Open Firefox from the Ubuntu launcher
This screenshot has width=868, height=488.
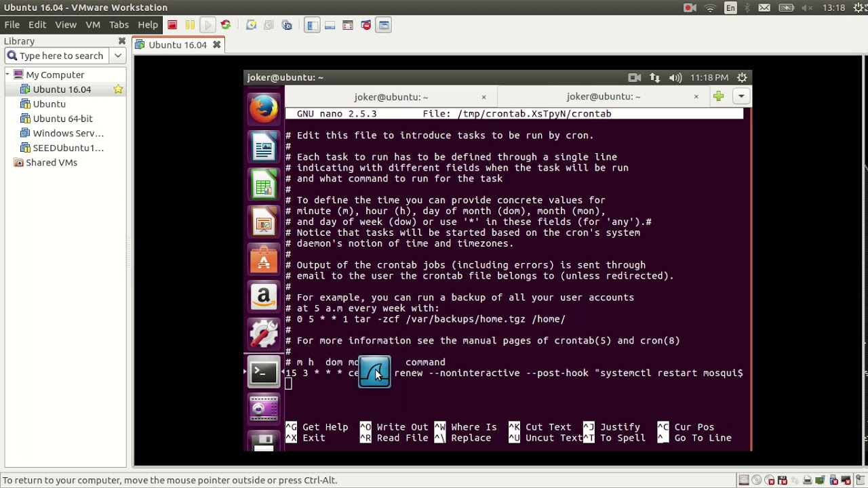point(264,109)
